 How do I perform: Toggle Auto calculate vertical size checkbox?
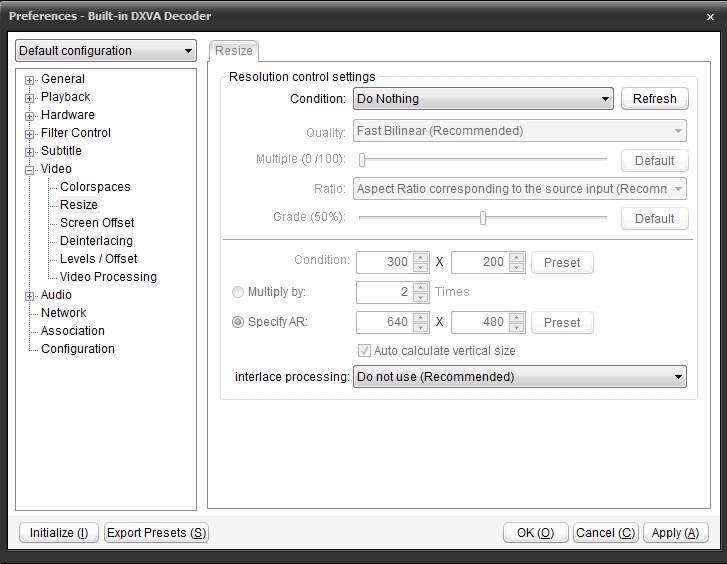pos(364,351)
